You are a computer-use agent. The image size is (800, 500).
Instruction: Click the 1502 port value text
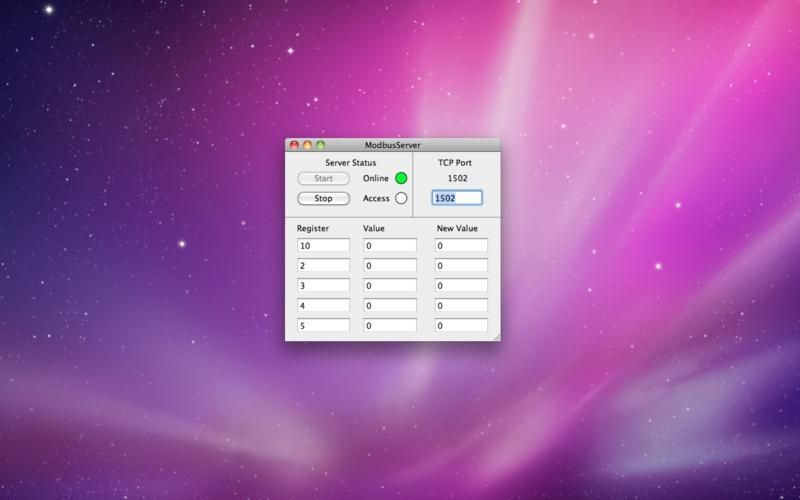click(457, 178)
